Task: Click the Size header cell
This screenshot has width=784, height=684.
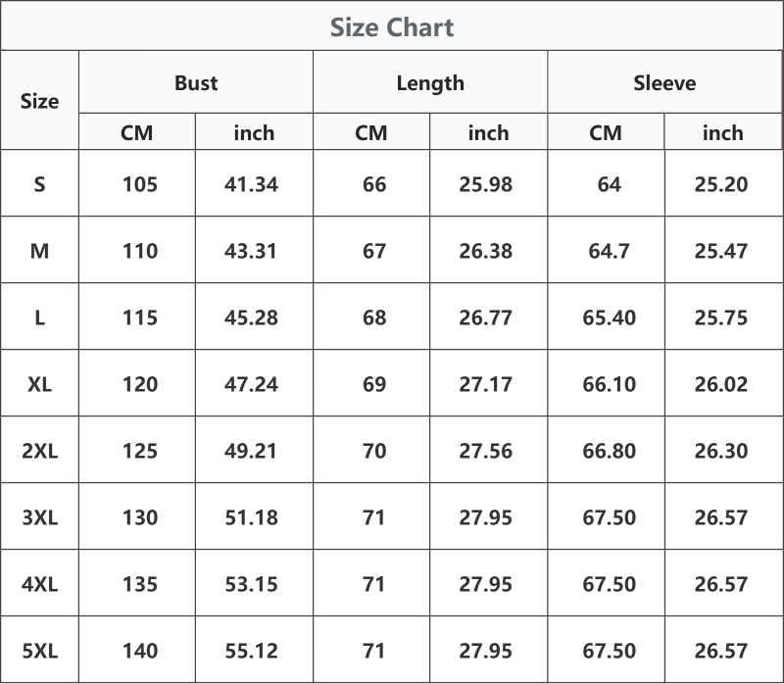Action: pos(39,102)
